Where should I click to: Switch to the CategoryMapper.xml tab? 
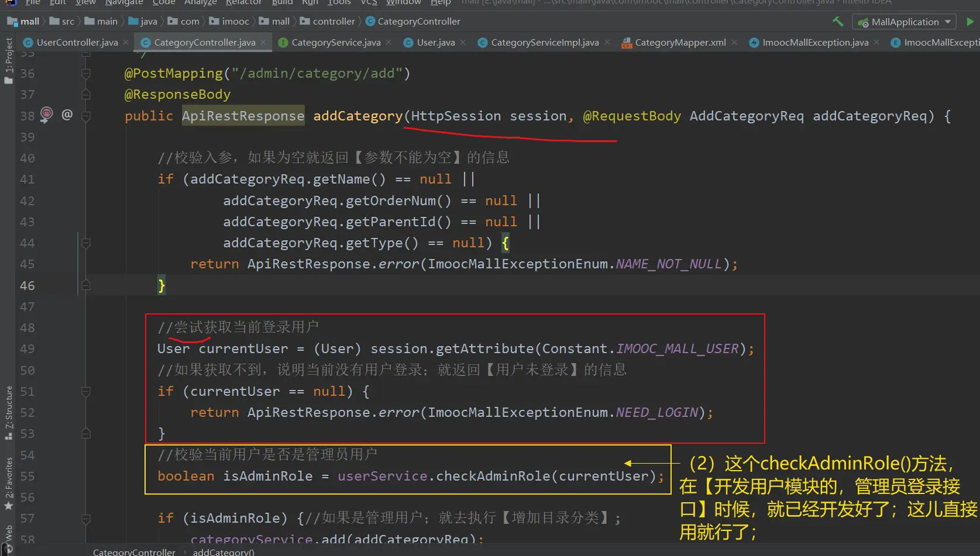point(680,42)
